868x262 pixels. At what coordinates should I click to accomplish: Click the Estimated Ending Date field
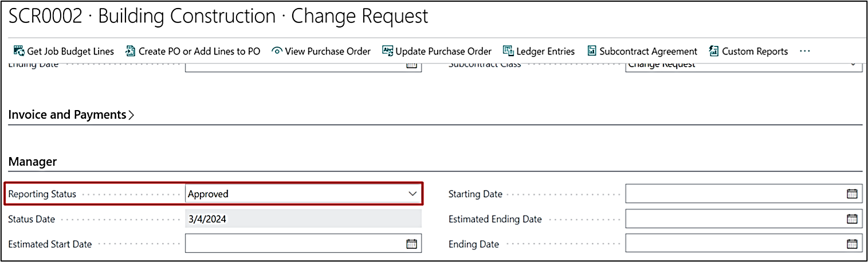pos(733,218)
